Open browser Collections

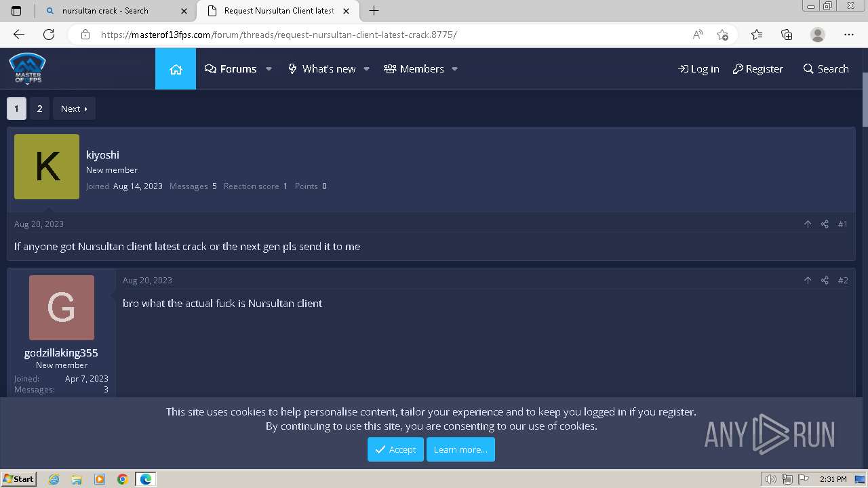(x=787, y=35)
